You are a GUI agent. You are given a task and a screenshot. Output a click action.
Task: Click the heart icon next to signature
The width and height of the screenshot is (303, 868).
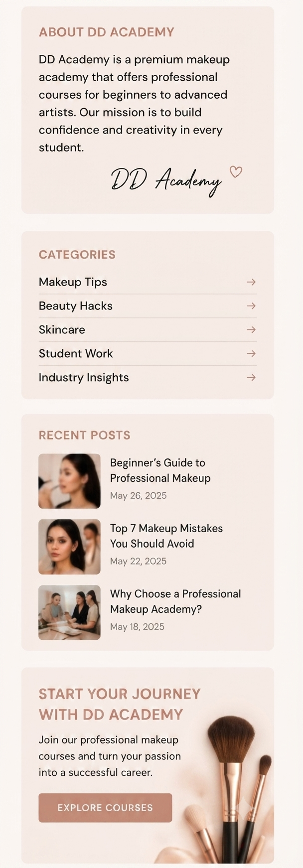[236, 172]
